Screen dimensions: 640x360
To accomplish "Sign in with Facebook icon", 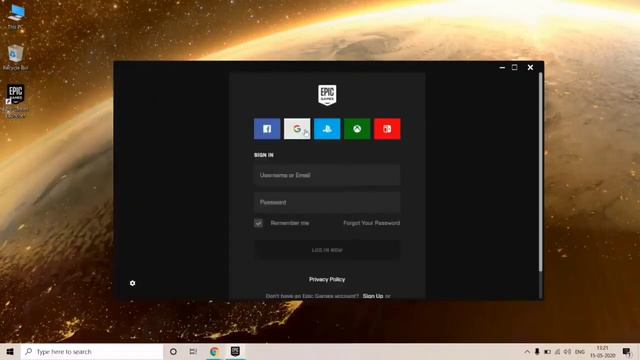I will [267, 129].
